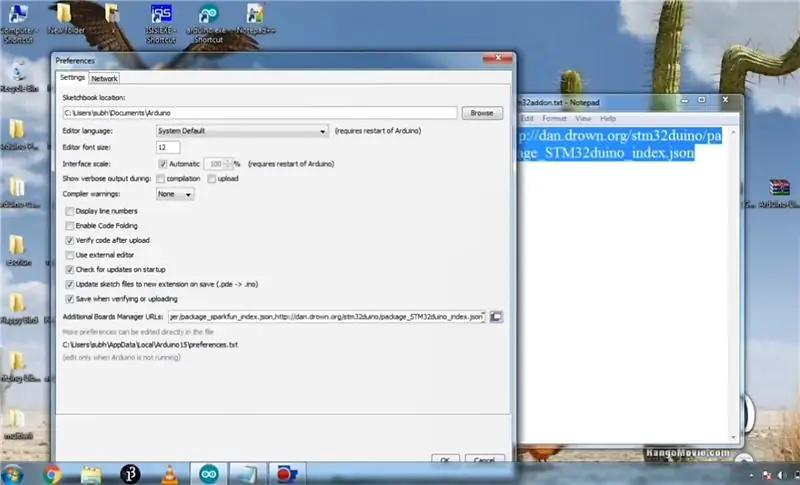Click OK in the Preferences dialog
Viewport: 800px width, 485px height.
click(445, 460)
